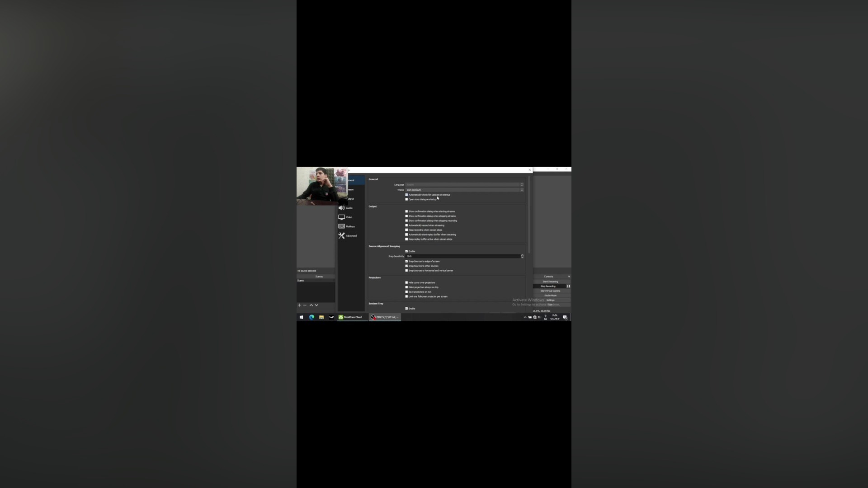Screen dimensions: 868x488
Task: Open the Theme dropdown
Action: point(464,190)
